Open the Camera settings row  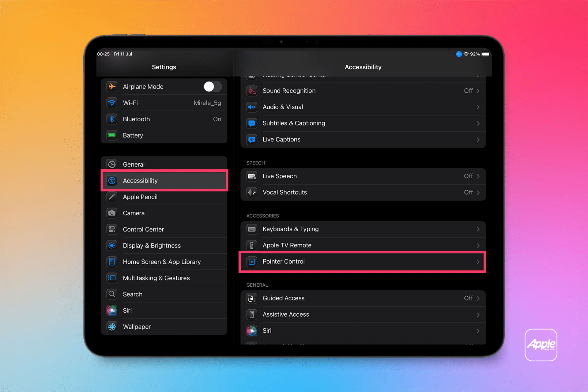[164, 213]
